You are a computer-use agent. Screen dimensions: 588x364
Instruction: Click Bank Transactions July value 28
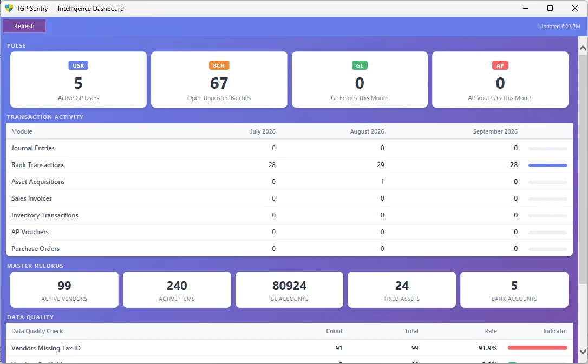[272, 165]
